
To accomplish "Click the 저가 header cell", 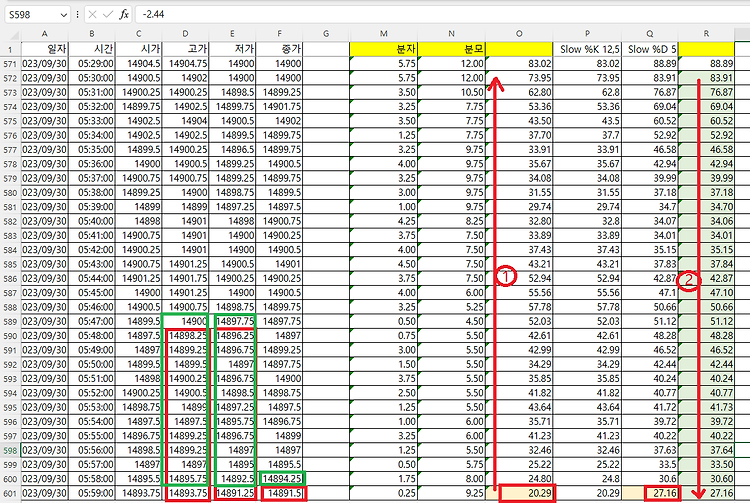I will pos(232,49).
